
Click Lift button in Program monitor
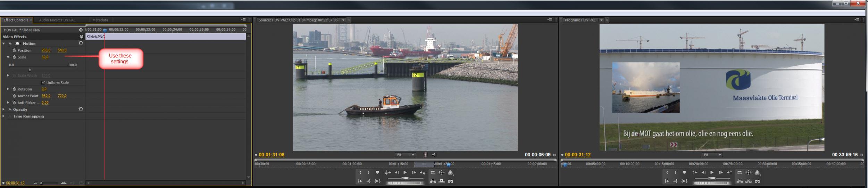pyautogui.click(x=740, y=181)
